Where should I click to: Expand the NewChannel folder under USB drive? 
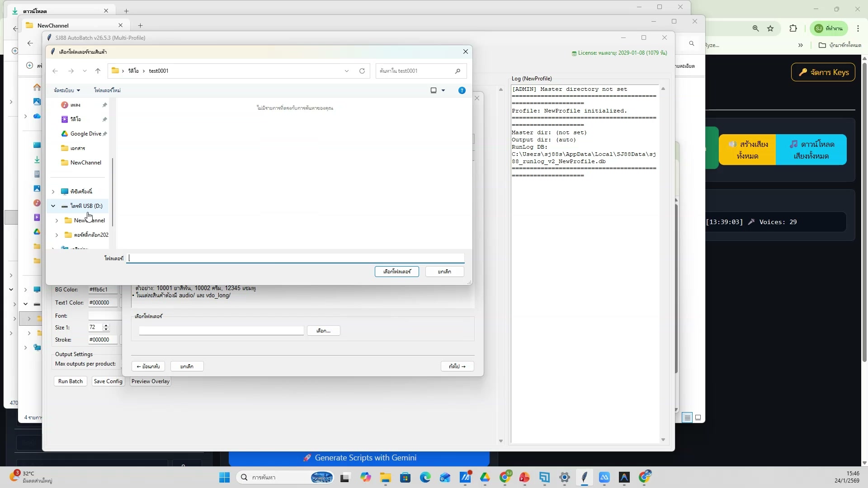57,221
